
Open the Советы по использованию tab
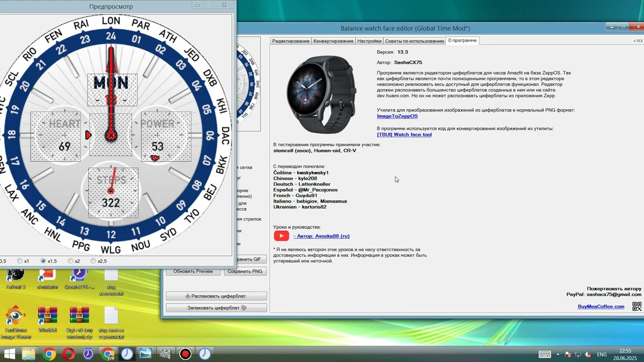(x=415, y=41)
